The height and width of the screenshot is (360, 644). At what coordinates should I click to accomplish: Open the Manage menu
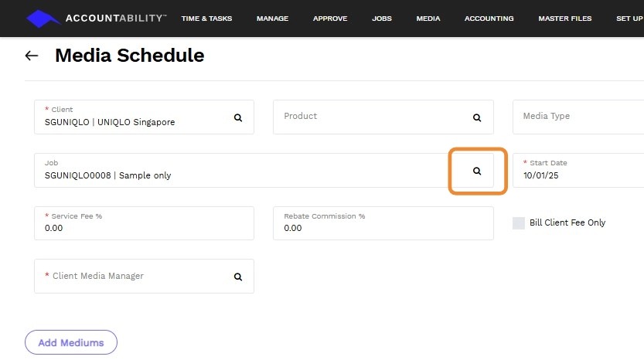[272, 19]
